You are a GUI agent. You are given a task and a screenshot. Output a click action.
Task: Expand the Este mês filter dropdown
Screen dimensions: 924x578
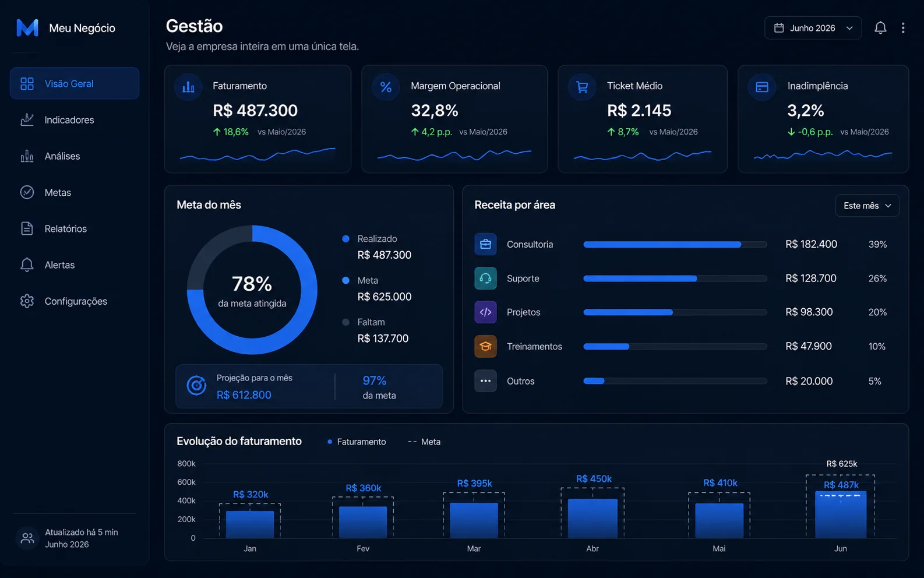(867, 206)
